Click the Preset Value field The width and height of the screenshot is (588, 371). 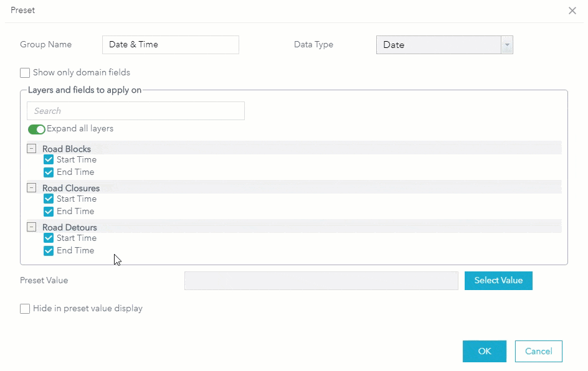tap(321, 281)
